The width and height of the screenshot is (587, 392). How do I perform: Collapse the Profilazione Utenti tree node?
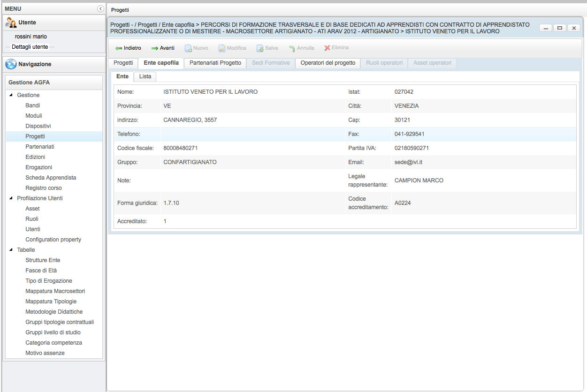coord(11,198)
